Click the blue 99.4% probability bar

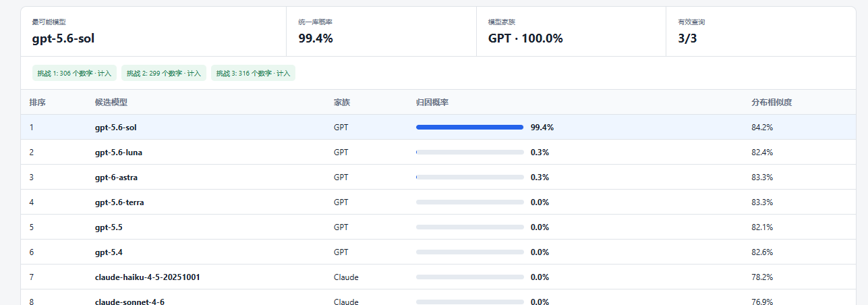(x=469, y=127)
